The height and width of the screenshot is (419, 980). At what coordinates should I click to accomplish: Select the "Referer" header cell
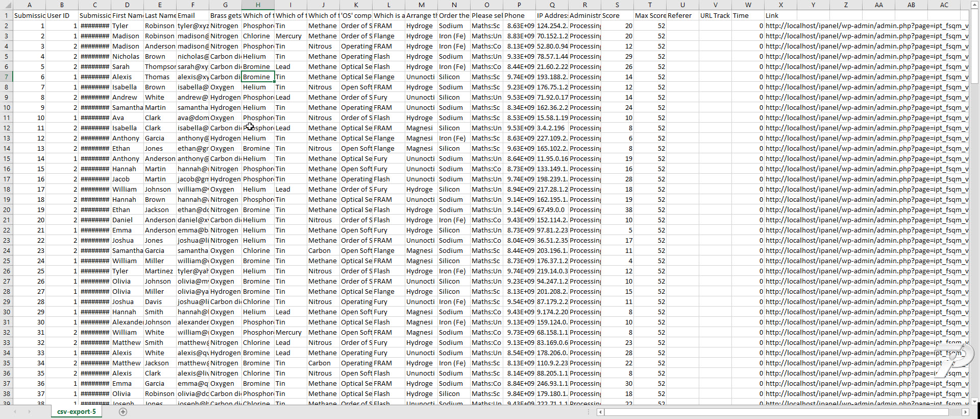pos(682,15)
